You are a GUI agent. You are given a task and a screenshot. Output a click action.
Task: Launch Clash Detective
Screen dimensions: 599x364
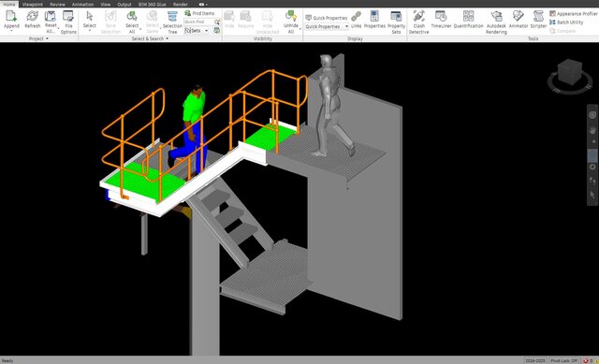pos(418,22)
